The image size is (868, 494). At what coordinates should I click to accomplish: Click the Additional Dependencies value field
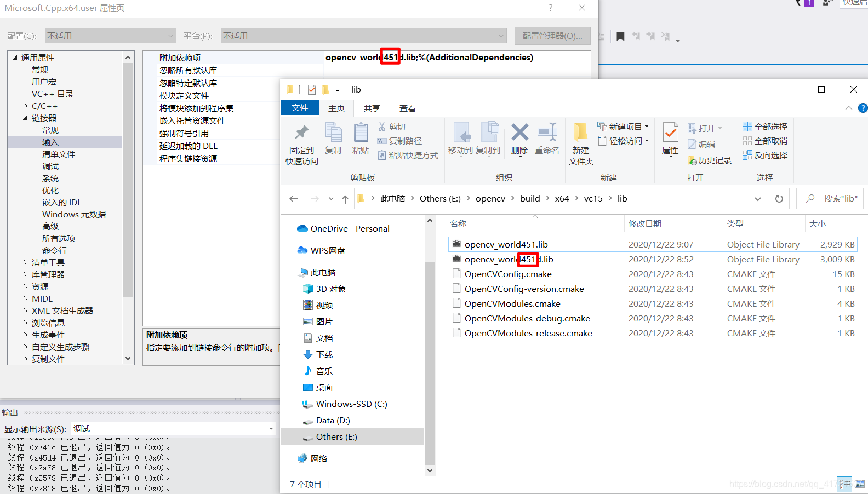coord(457,58)
